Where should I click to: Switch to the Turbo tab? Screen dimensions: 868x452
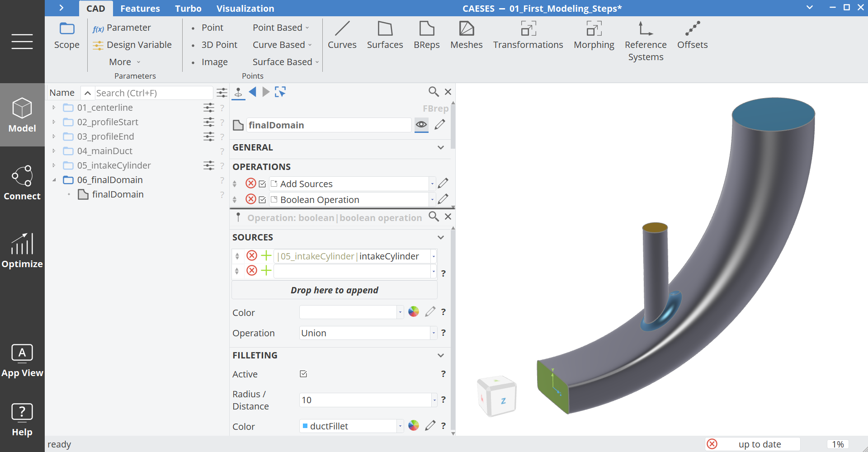pyautogui.click(x=188, y=8)
